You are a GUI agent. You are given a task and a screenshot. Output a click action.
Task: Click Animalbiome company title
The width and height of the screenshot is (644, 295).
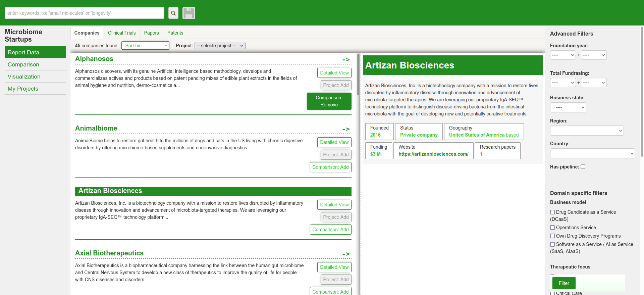(96, 128)
